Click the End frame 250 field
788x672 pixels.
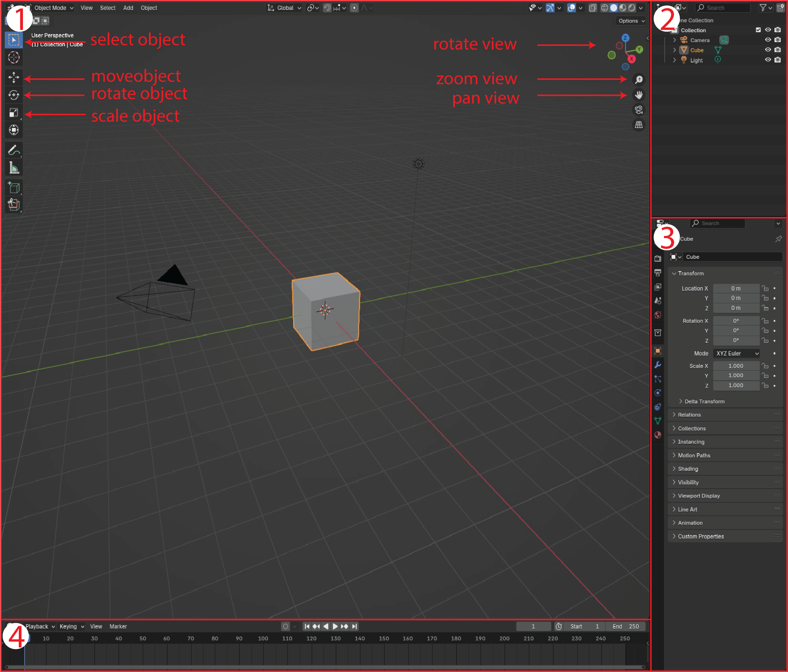(x=626, y=626)
